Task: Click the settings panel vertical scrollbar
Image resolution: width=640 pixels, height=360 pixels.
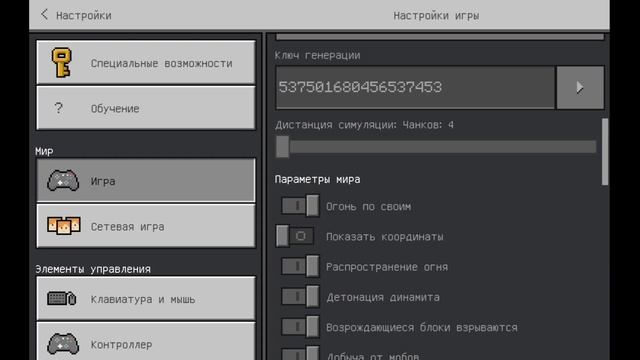Action: (605, 152)
